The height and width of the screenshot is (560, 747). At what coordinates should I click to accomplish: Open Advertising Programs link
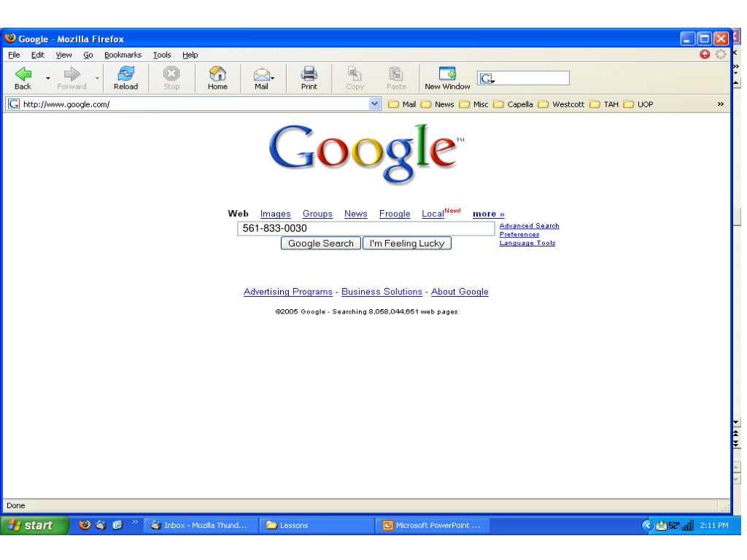point(287,292)
